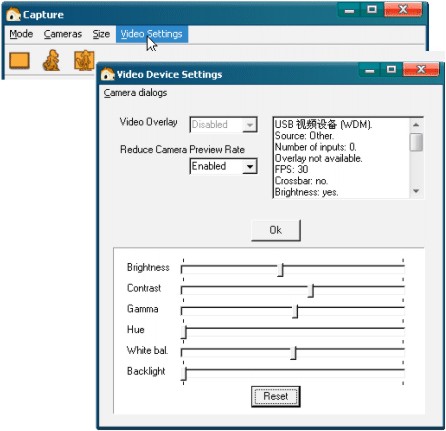Click the Gamma slider thumb
The image size is (446, 431).
point(295,311)
